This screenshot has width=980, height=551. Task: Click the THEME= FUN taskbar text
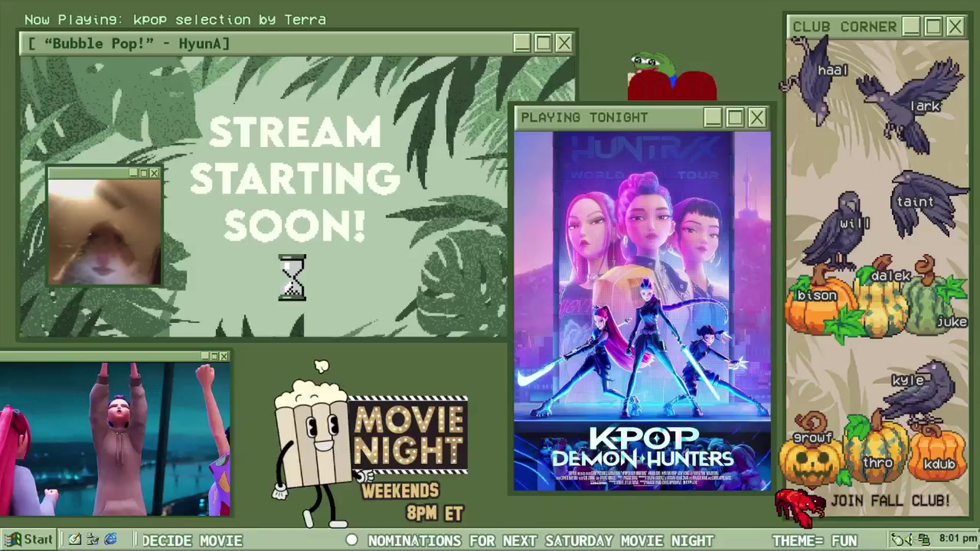pyautogui.click(x=815, y=540)
